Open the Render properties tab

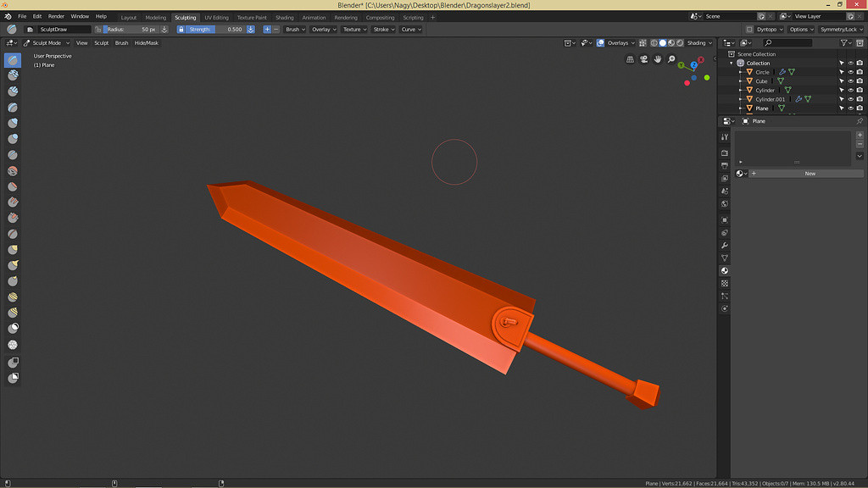coord(725,152)
